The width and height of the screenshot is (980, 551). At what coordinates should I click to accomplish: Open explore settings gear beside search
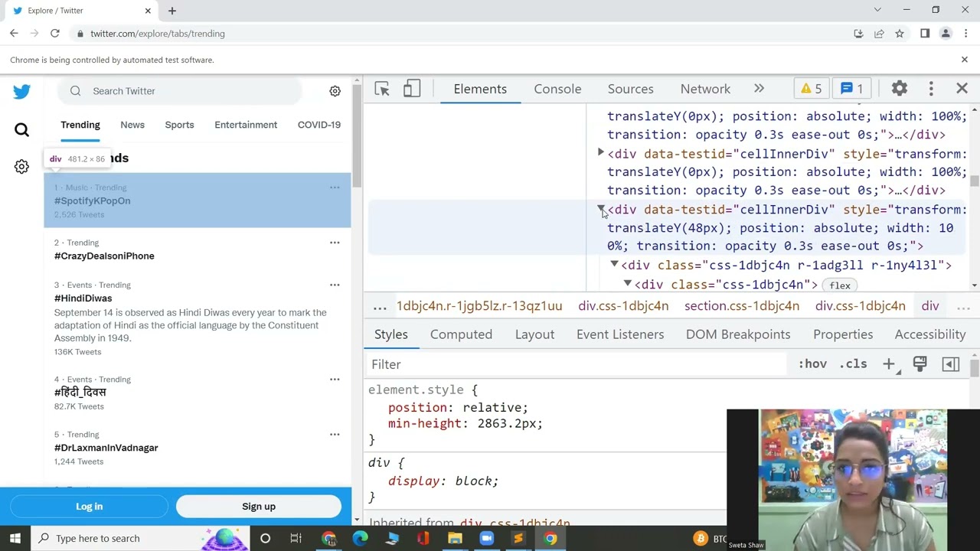click(335, 91)
